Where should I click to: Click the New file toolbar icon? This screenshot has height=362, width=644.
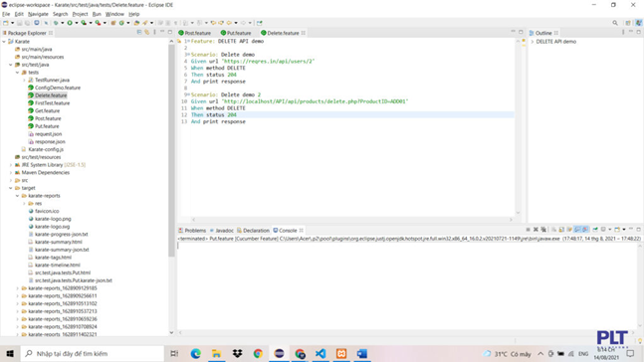pos(6,23)
